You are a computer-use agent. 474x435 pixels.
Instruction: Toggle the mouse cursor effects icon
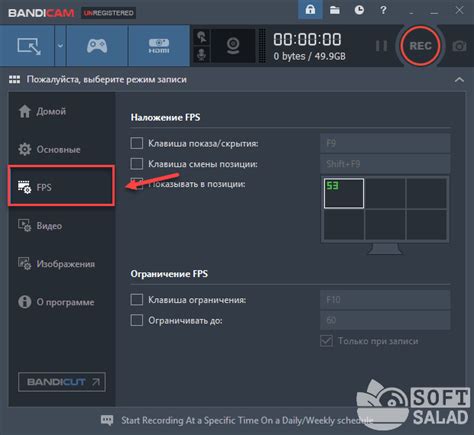pos(202,37)
